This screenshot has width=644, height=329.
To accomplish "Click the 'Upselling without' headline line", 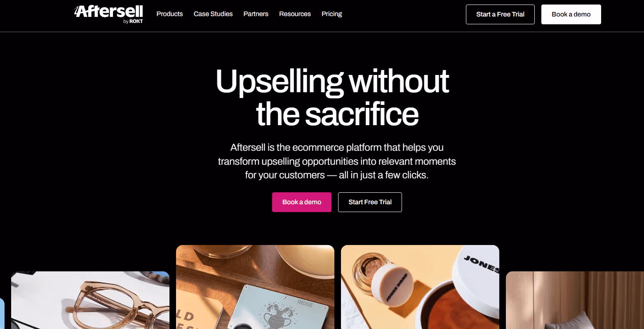I will pos(332,82).
